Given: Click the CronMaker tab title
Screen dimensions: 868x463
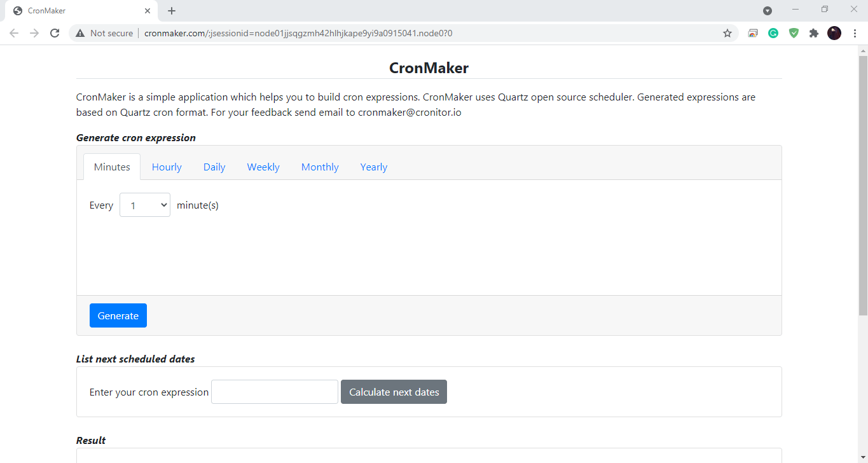Looking at the screenshot, I should coord(46,11).
